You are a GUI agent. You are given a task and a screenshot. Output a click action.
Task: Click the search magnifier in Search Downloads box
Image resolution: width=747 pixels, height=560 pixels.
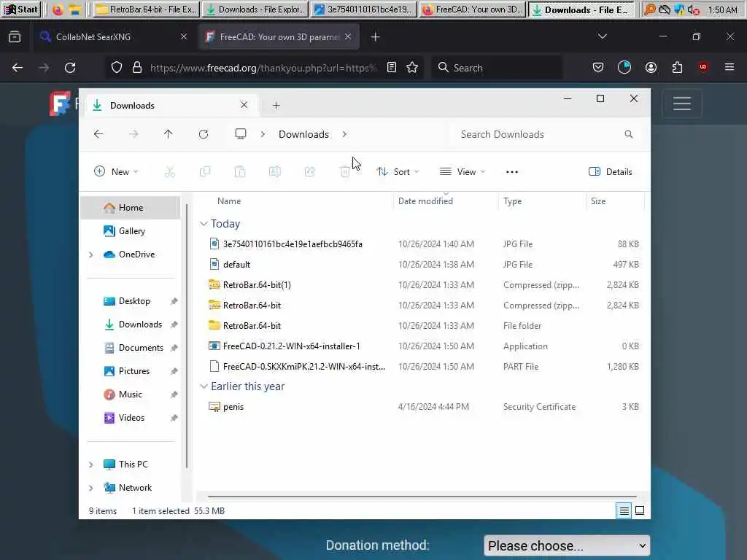pos(629,134)
